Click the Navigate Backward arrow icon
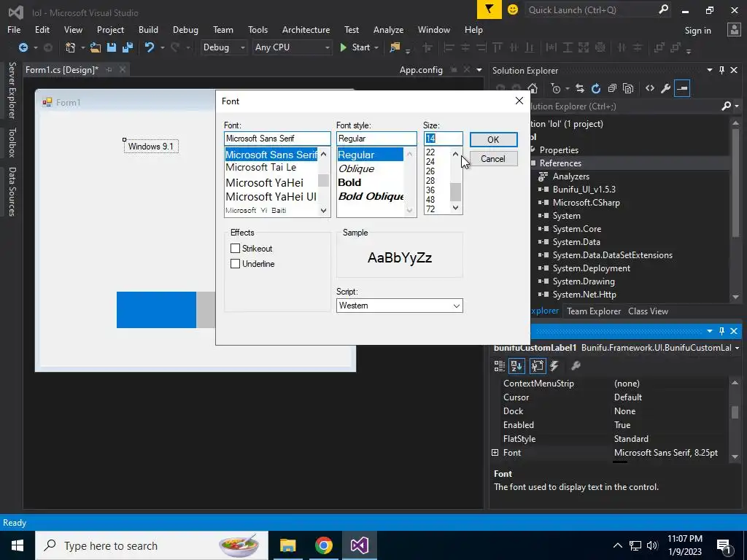Viewport: 747px width, 560px height. pyautogui.click(x=23, y=47)
